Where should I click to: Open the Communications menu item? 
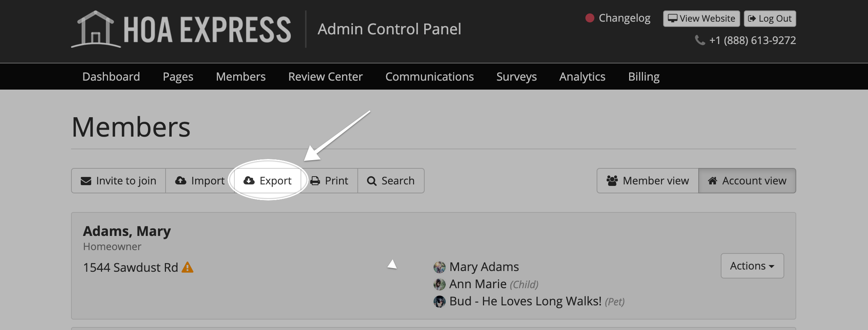430,77
